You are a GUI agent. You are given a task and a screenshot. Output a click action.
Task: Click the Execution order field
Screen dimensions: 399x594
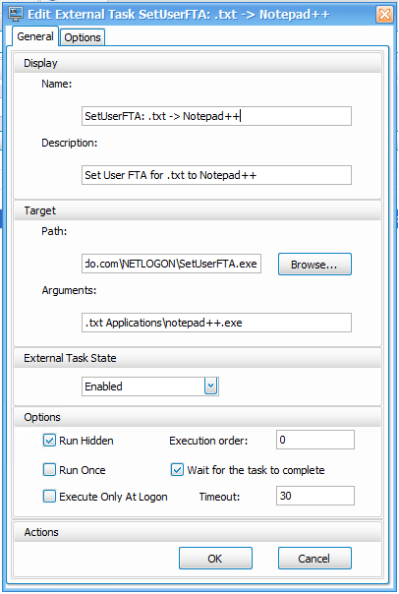pyautogui.click(x=315, y=440)
